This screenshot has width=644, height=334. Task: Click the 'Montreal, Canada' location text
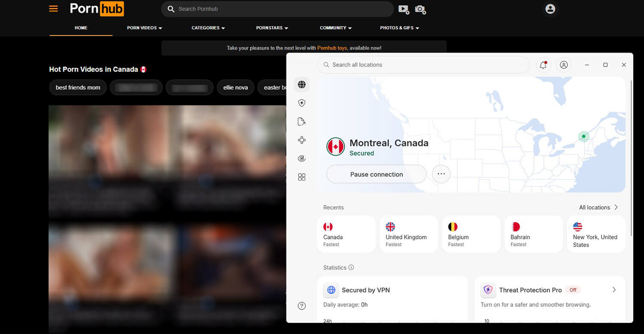(389, 143)
